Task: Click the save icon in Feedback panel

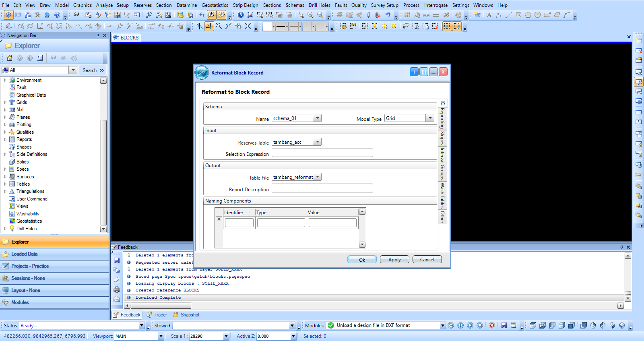Action: 117,260
